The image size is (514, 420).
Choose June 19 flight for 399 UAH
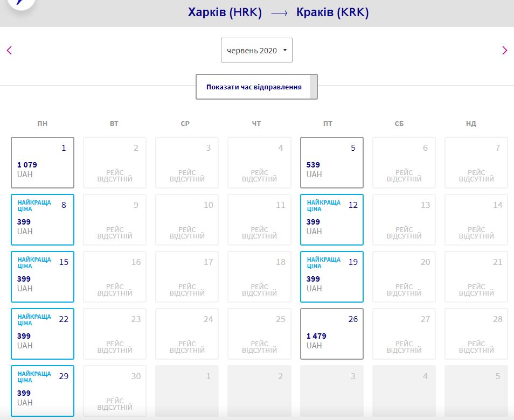tap(331, 277)
